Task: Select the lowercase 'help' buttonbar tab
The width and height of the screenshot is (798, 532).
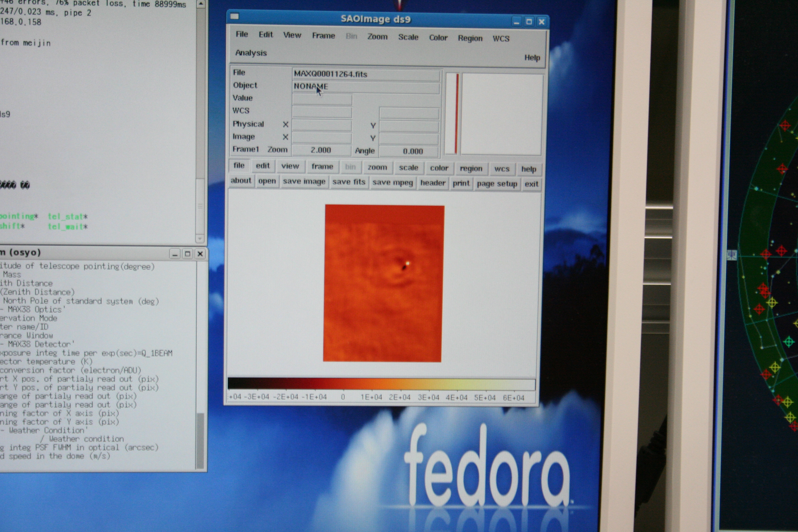Action: (x=529, y=169)
